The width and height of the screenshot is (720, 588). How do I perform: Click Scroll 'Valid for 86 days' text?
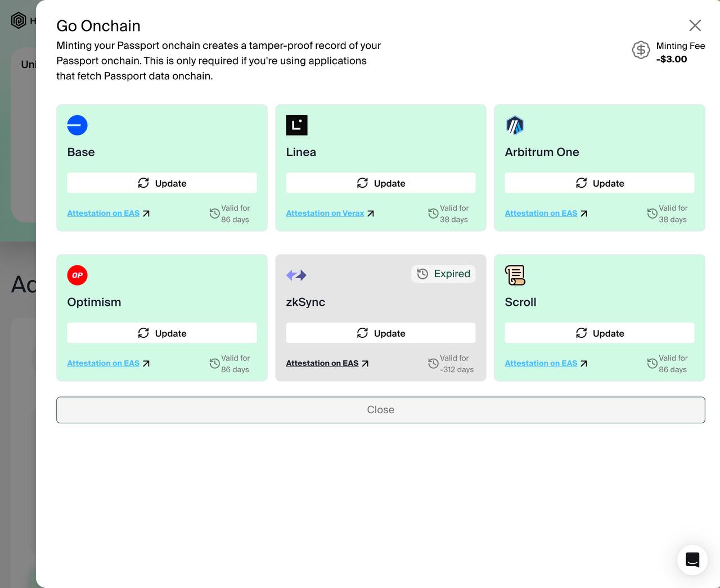point(673,364)
